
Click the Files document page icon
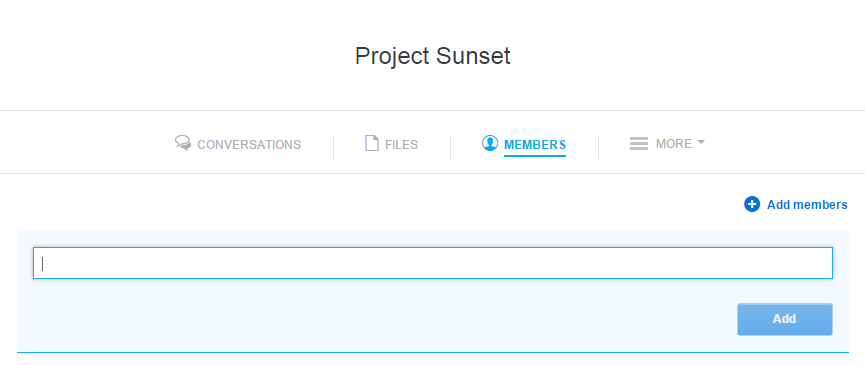pyautogui.click(x=372, y=143)
